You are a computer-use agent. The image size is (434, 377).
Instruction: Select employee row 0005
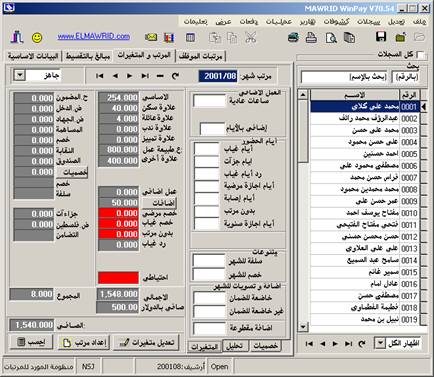tap(364, 154)
